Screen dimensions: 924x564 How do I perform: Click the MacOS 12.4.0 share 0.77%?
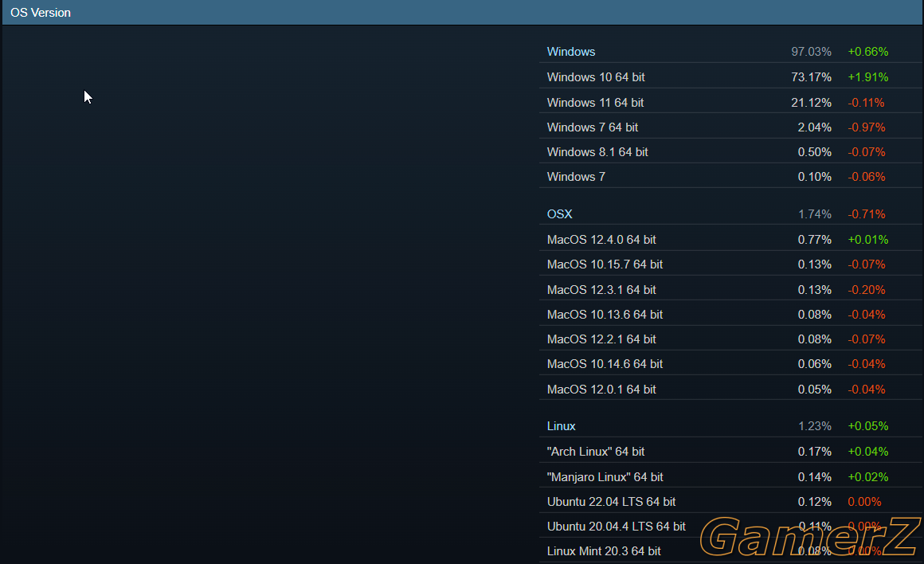coord(814,240)
